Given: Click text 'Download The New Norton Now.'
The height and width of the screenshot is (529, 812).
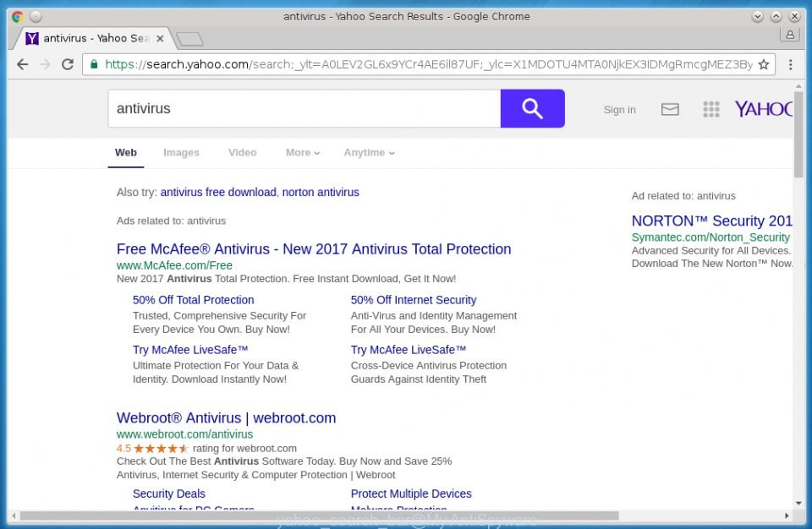Looking at the screenshot, I should point(712,264).
